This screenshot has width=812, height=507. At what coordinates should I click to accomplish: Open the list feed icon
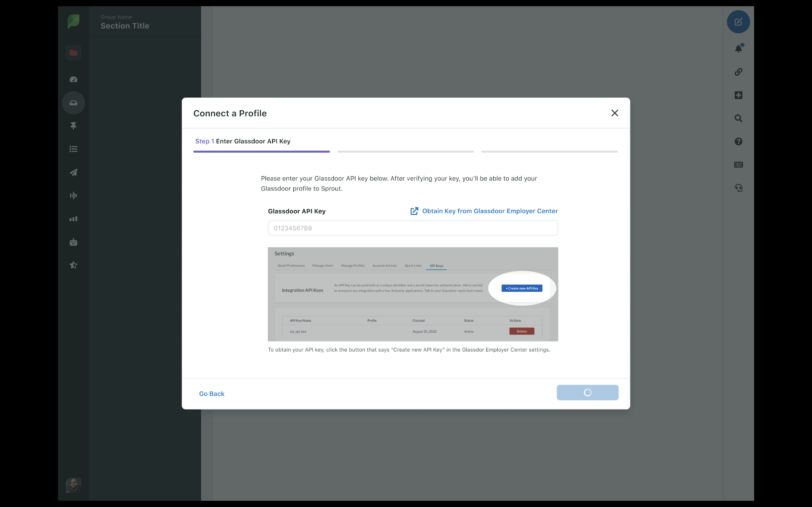click(73, 149)
